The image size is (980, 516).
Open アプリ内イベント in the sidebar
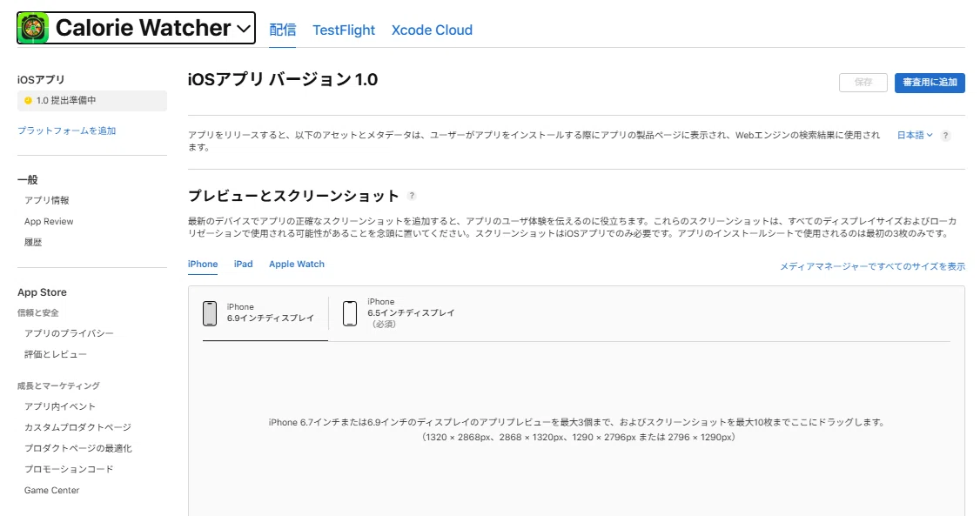(60, 406)
